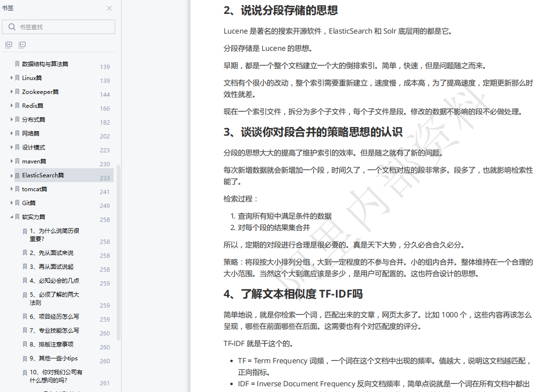Click the bookmark icon beside "设计模式"
This screenshot has width=559, height=392.
[x=17, y=147]
